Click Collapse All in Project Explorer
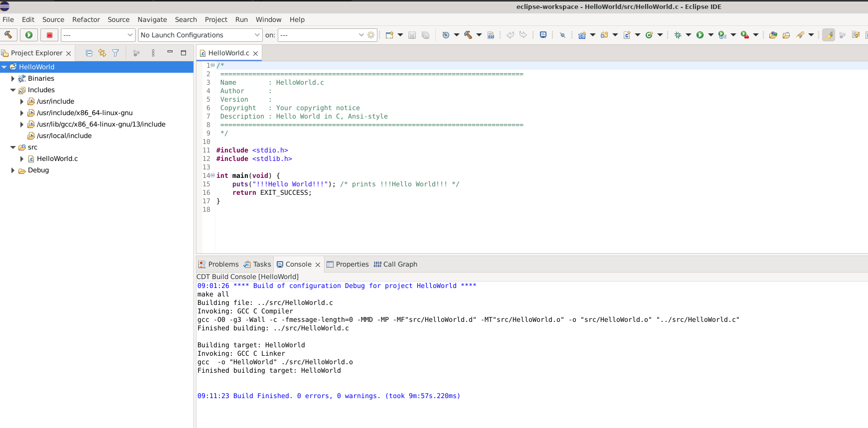The width and height of the screenshot is (868, 428). [x=89, y=53]
